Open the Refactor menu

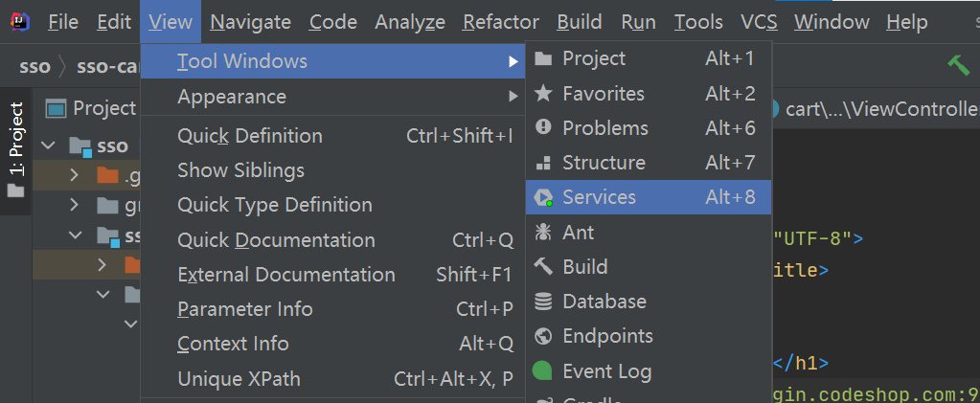[x=502, y=21]
